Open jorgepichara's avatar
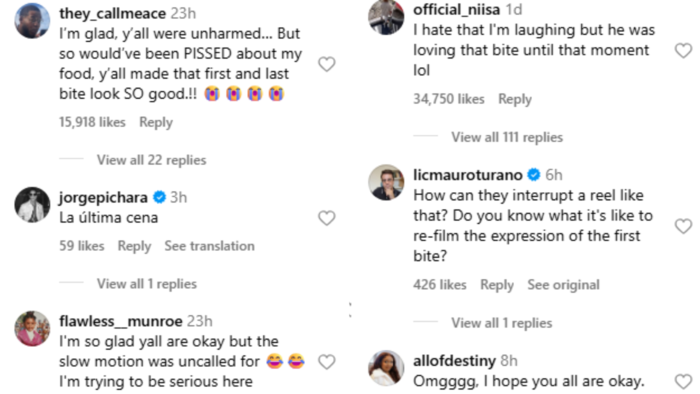The height and width of the screenshot is (394, 700). (32, 205)
